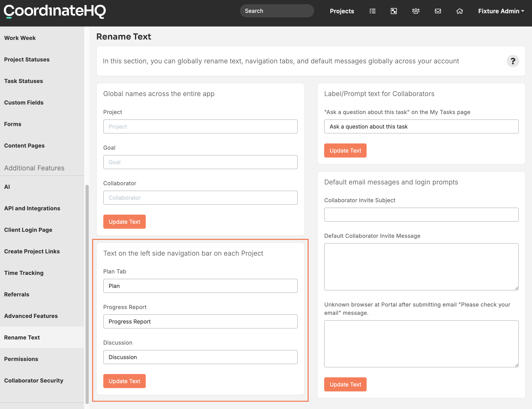
Task: Open the Projects nav item
Action: tap(342, 11)
